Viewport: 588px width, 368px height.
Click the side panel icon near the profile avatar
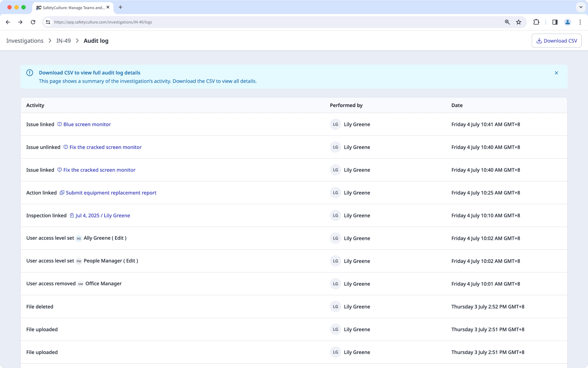554,22
